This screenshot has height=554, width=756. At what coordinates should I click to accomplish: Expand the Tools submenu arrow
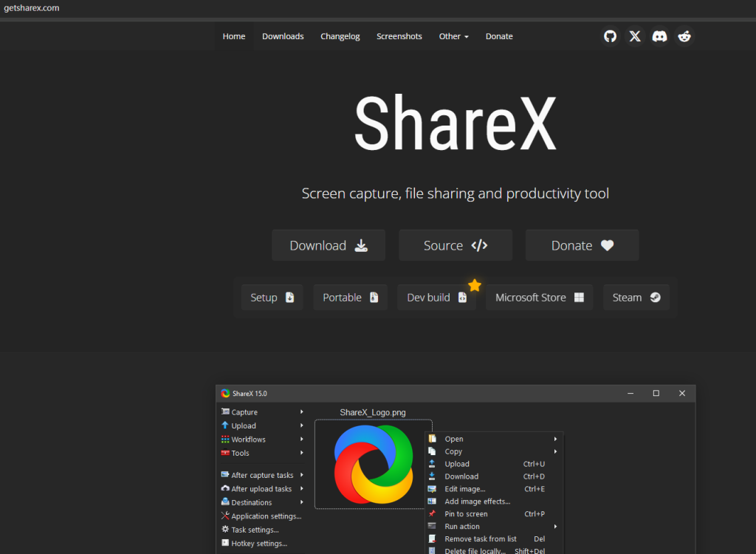pos(302,453)
